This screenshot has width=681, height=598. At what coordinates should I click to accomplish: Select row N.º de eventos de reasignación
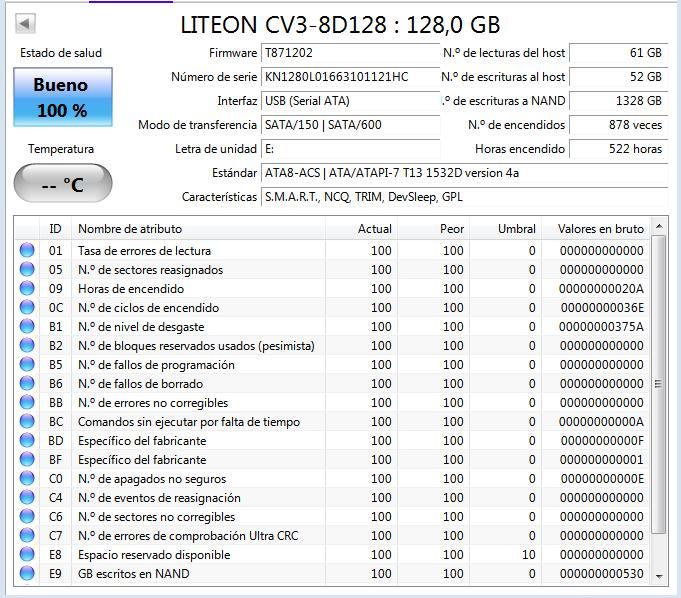(332, 498)
